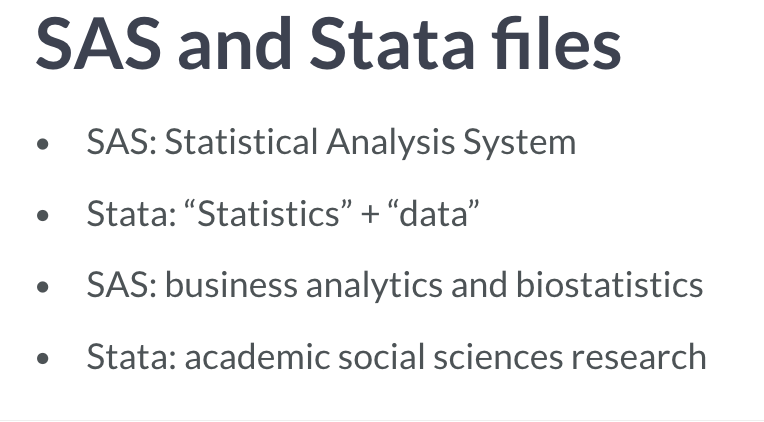Click the plus sign between the quoted words
Image resolution: width=764 pixels, height=422 pixels.
point(370,215)
